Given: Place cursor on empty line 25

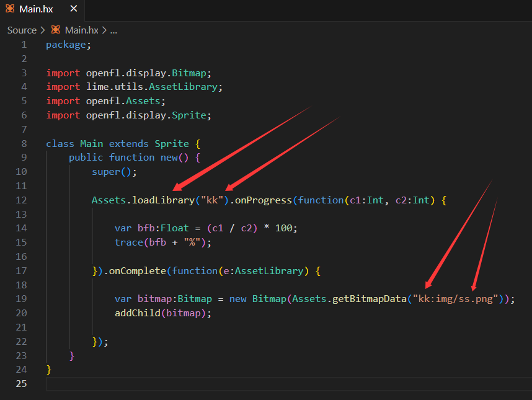Looking at the screenshot, I should tap(288, 384).
